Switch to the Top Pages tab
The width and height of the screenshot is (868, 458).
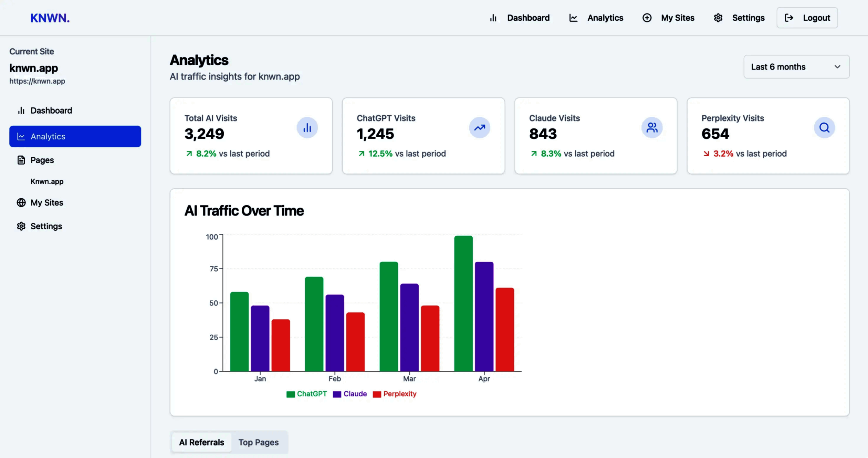coord(258,442)
